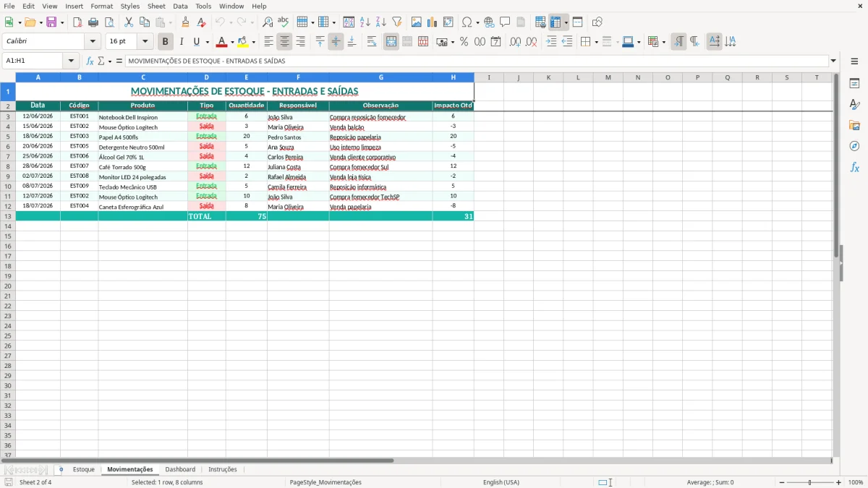Sort ascending A to Z
The height and width of the screenshot is (488, 868).
365,22
